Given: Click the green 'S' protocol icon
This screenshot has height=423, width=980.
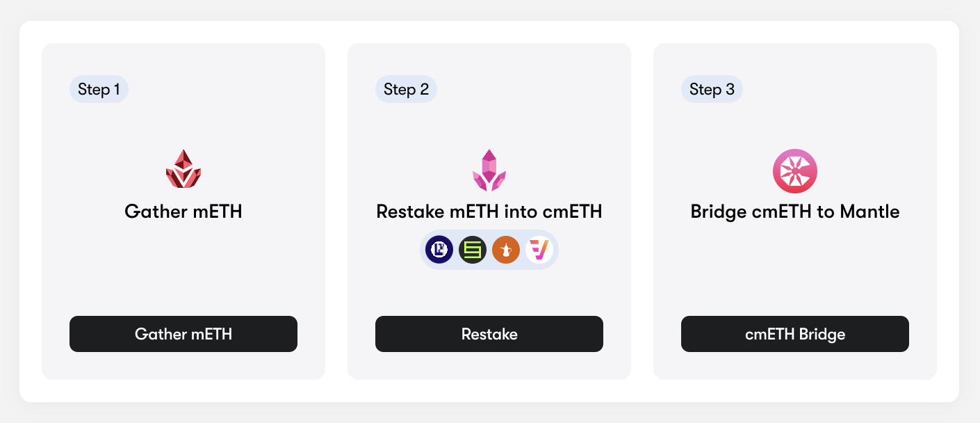Looking at the screenshot, I should pyautogui.click(x=473, y=248).
